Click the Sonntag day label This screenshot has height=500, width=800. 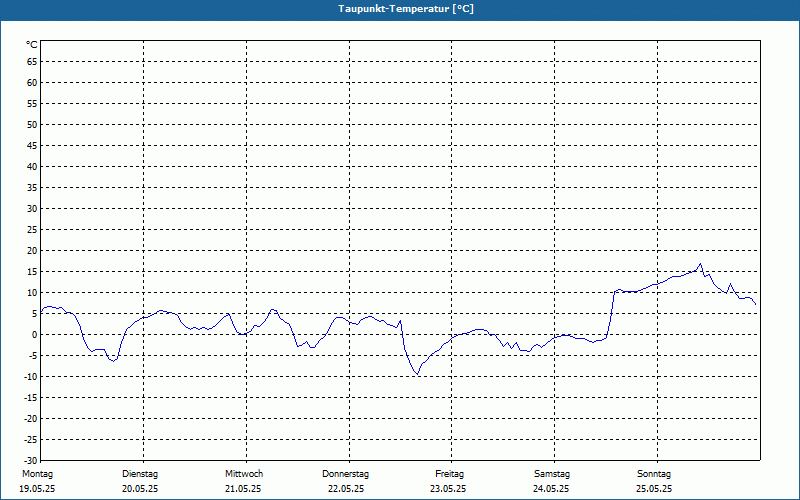click(x=654, y=474)
